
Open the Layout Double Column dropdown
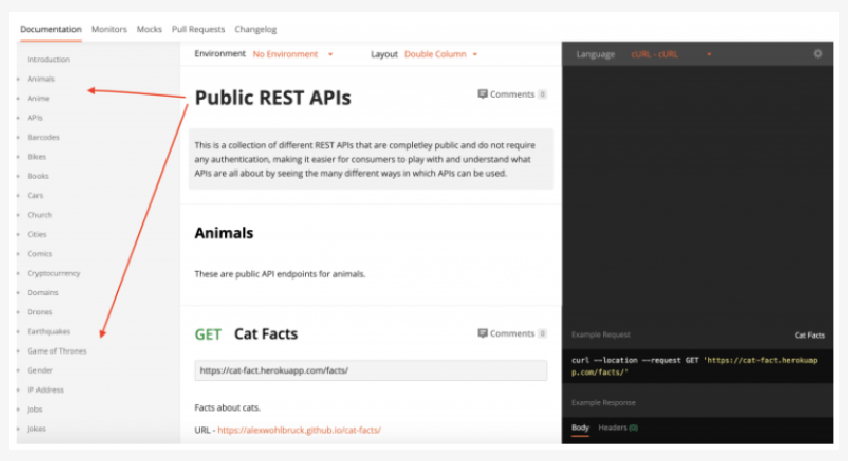click(x=440, y=54)
